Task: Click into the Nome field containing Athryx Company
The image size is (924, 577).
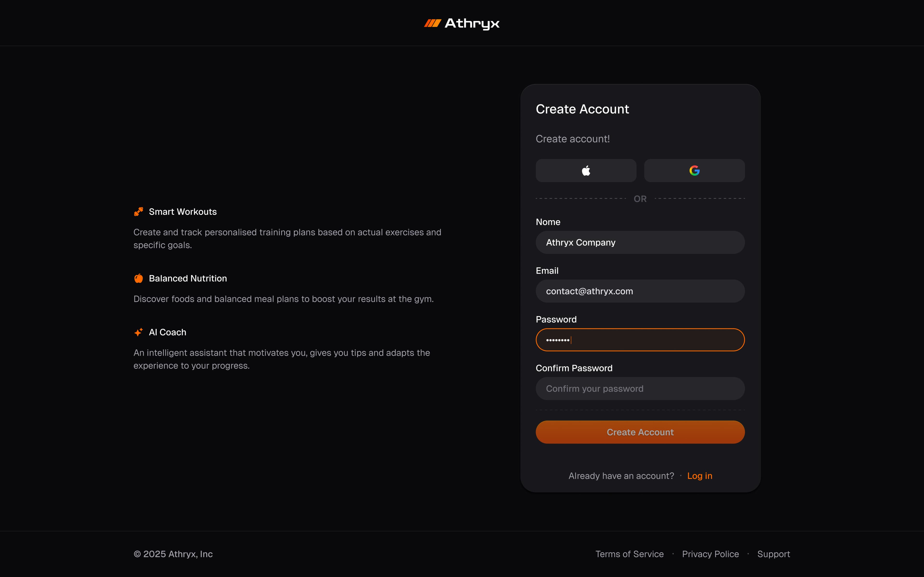Action: (640, 243)
